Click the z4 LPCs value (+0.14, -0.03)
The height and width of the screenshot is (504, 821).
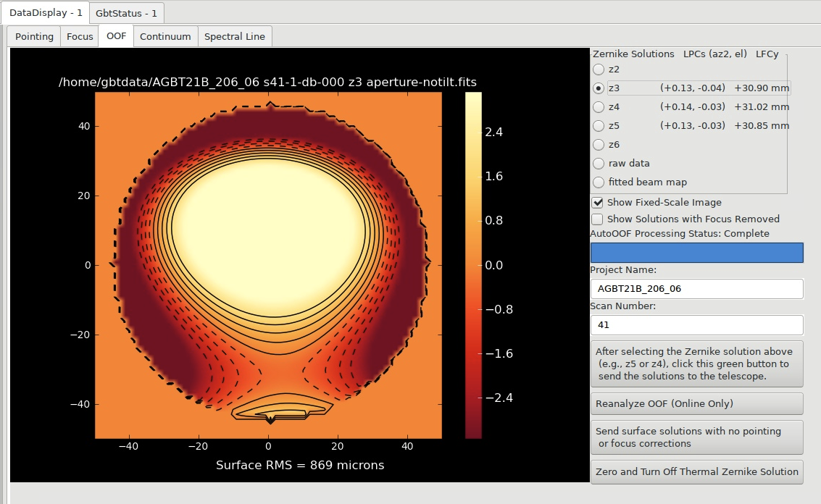692,106
